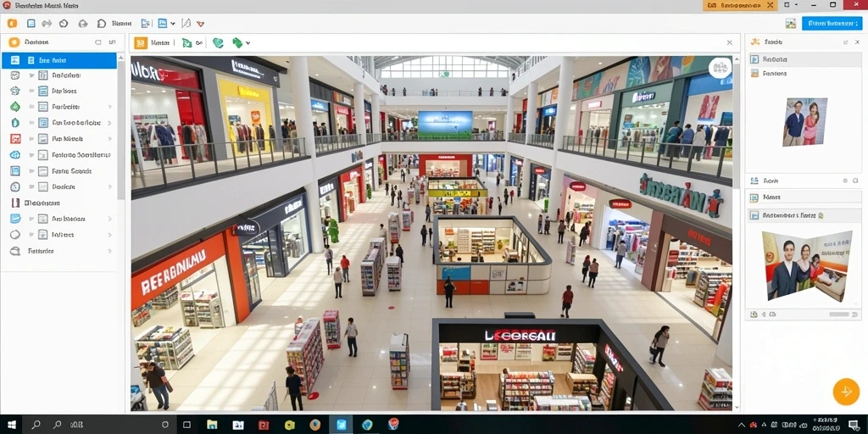
Task: Open Task View on the taskbar
Action: 187,425
